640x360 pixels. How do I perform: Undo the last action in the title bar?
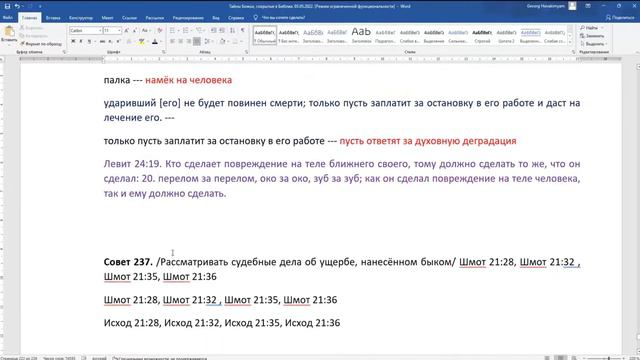[x=17, y=6]
